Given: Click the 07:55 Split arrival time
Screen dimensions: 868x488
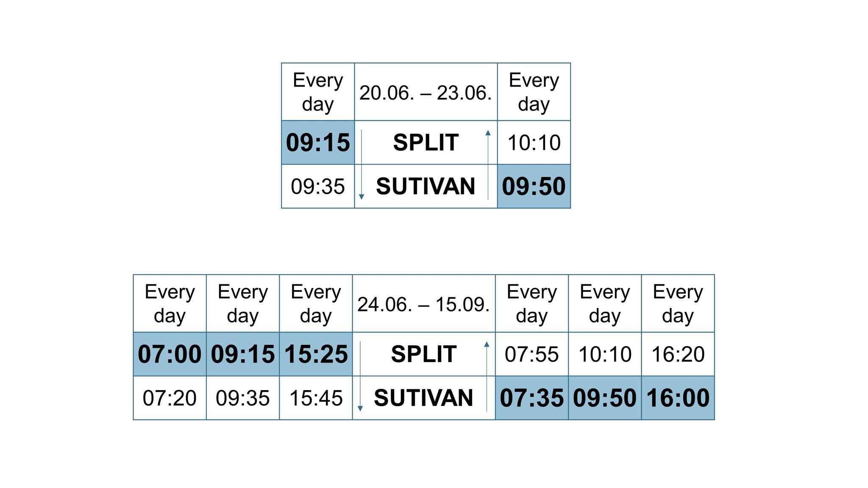Looking at the screenshot, I should point(531,354).
